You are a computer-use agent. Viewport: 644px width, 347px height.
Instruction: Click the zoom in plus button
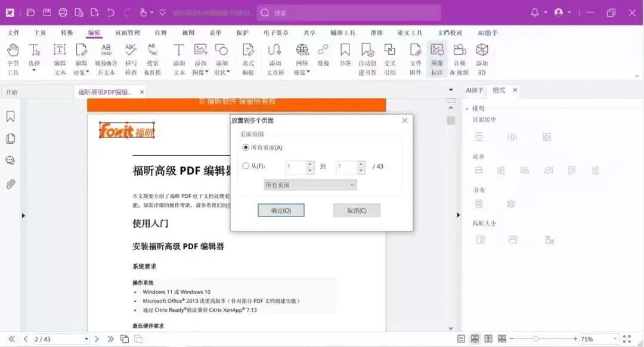pyautogui.click(x=575, y=339)
